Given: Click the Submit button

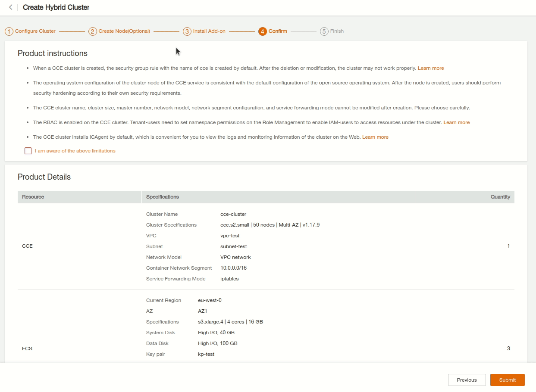Looking at the screenshot, I should [x=508, y=380].
